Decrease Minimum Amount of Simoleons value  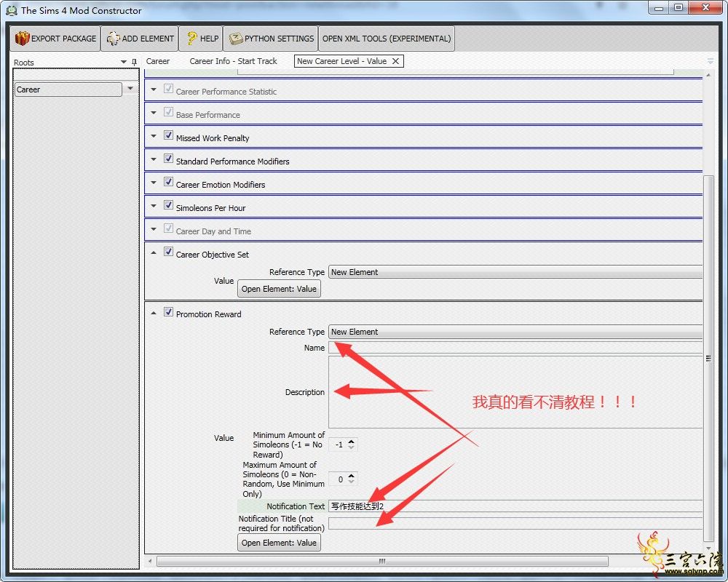tap(352, 447)
